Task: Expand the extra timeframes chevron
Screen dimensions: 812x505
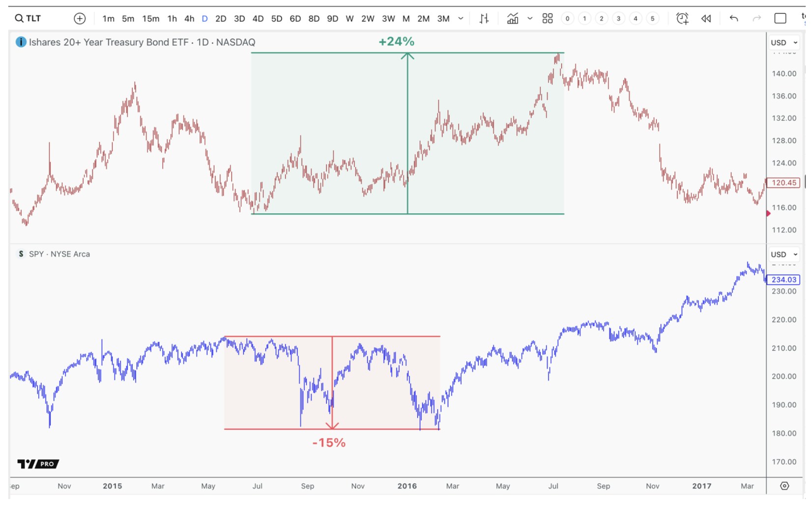Action: pyautogui.click(x=461, y=18)
